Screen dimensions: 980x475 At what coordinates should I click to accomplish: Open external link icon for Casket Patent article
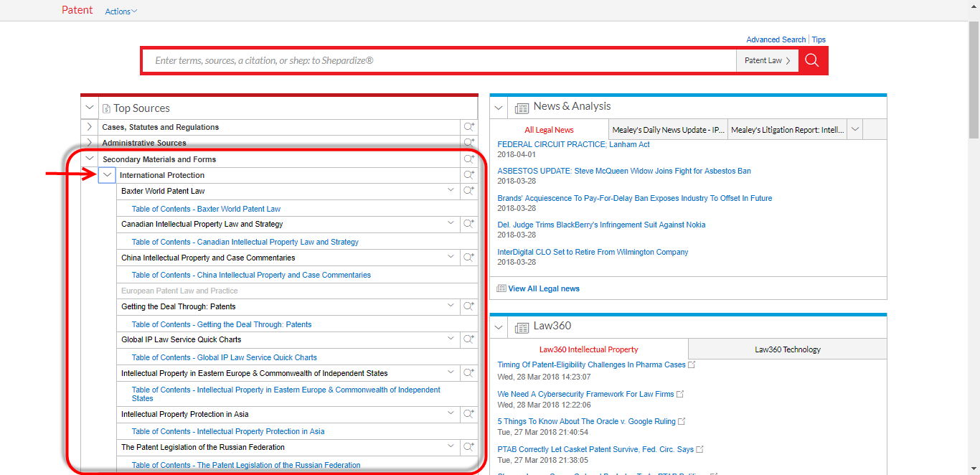699,449
